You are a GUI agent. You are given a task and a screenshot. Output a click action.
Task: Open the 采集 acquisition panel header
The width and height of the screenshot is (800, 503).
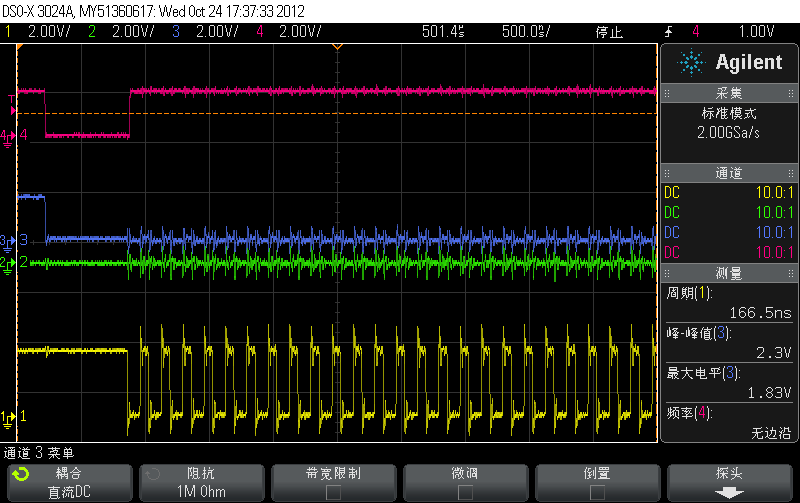pyautogui.click(x=729, y=93)
